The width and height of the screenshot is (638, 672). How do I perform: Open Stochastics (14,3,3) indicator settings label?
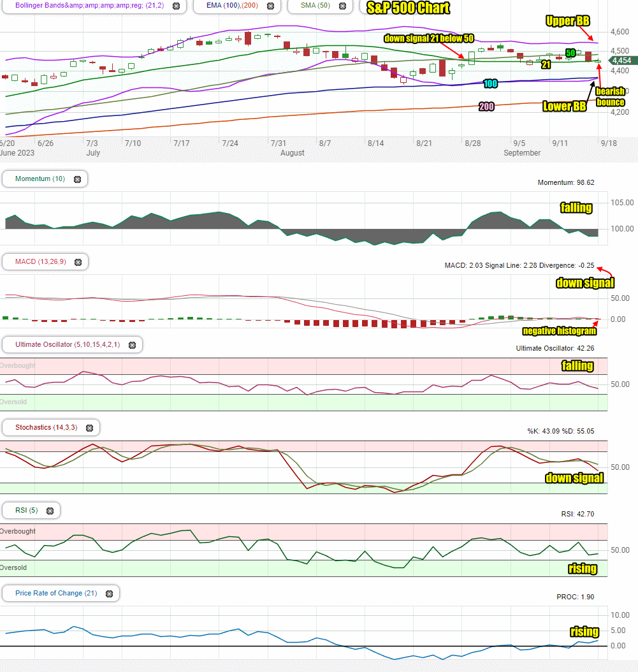(47, 427)
